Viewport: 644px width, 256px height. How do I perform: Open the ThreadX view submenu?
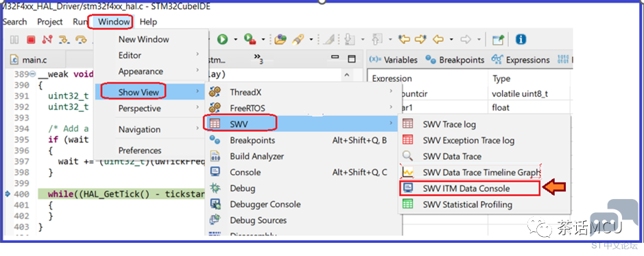(301, 92)
